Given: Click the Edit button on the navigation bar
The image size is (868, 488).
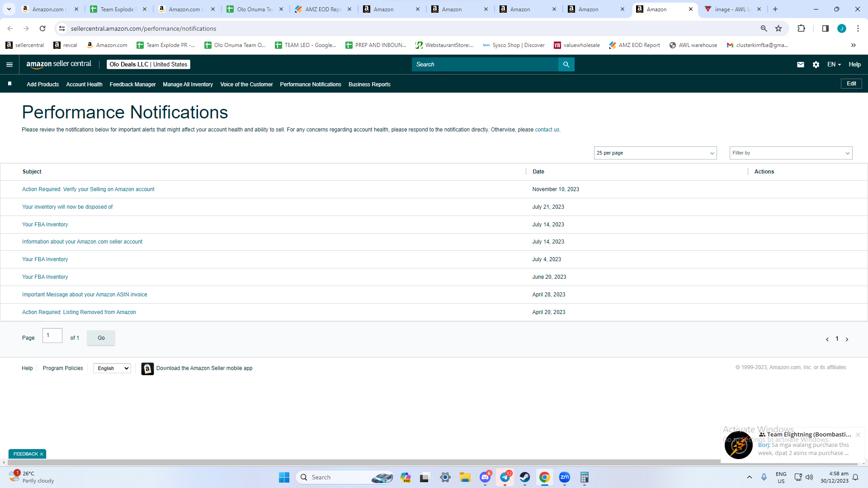Looking at the screenshot, I should (851, 84).
